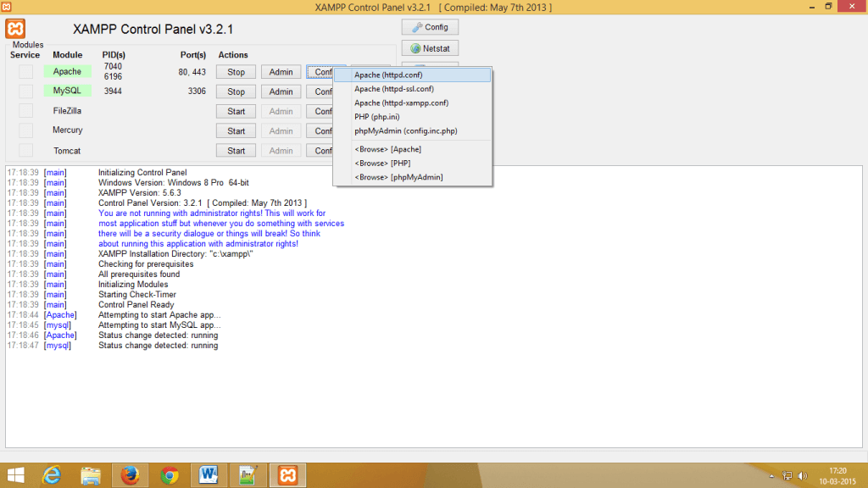Choose phpMyAdmin (config.inc.php) from the menu
The height and width of the screenshot is (488, 868).
coord(413,131)
